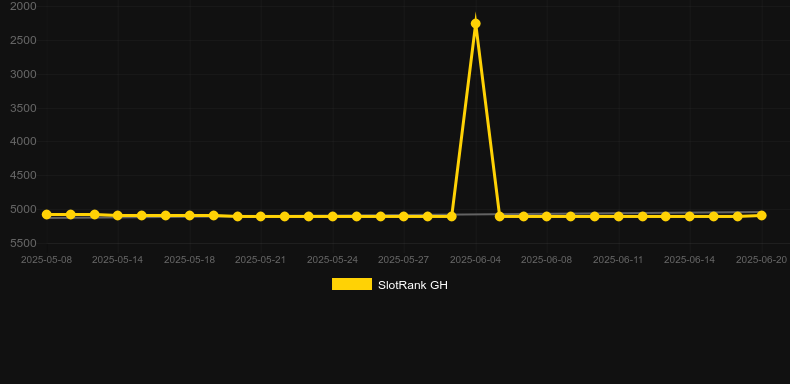Click the data point above 2025-05-24

coord(333,217)
